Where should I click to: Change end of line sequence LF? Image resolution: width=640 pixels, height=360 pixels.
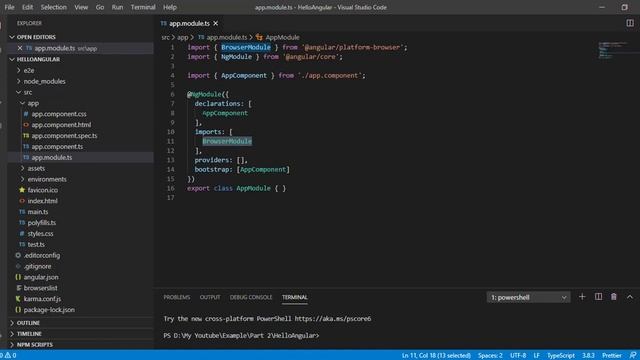tap(536, 355)
